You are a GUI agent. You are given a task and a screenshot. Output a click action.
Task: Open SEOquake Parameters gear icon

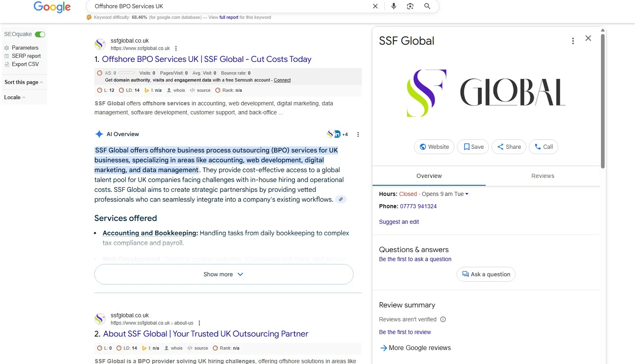click(x=7, y=48)
